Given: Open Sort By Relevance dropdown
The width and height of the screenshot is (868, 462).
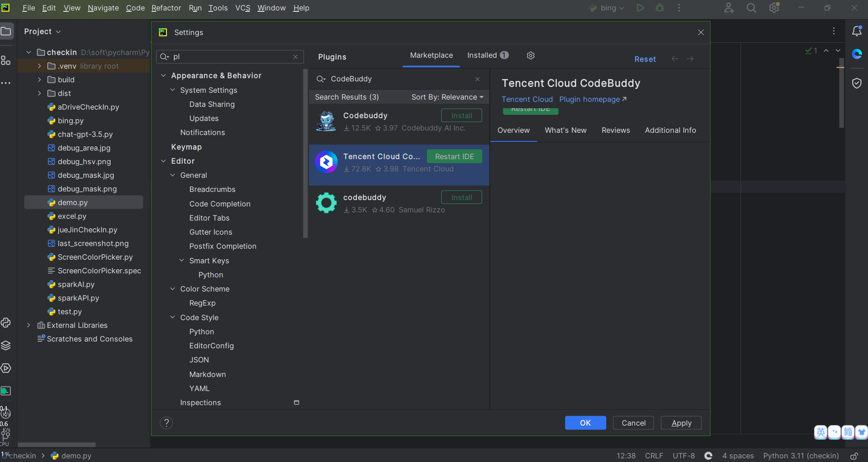Looking at the screenshot, I should [447, 97].
